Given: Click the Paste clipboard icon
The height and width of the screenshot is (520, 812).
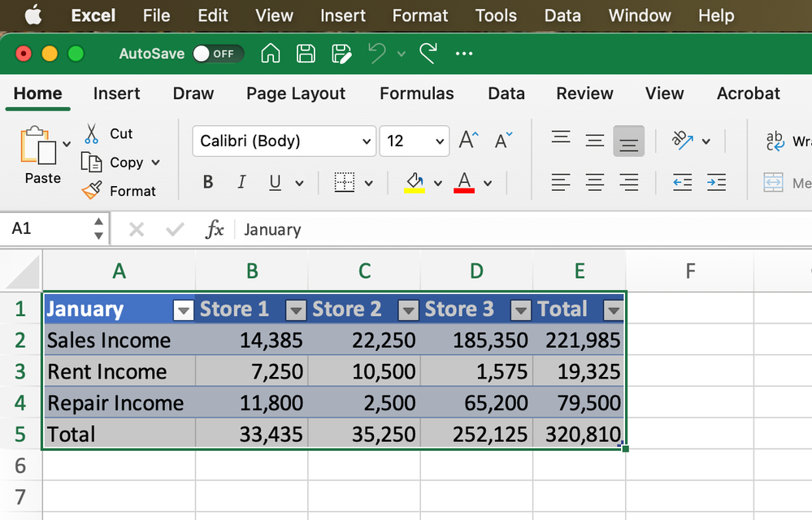Looking at the screenshot, I should click(37, 145).
